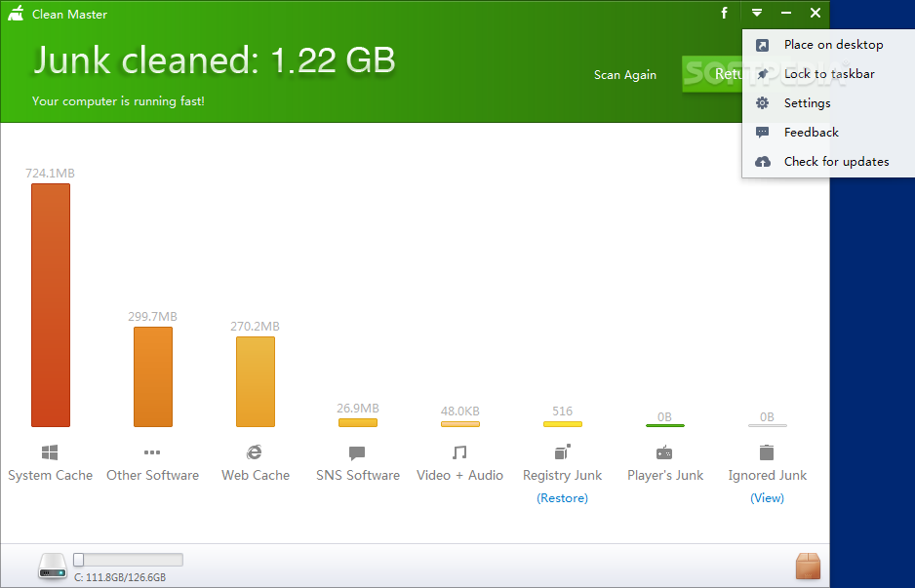Click the Ignored Junk trash icon
Image resolution: width=915 pixels, height=588 pixels.
pyautogui.click(x=766, y=452)
